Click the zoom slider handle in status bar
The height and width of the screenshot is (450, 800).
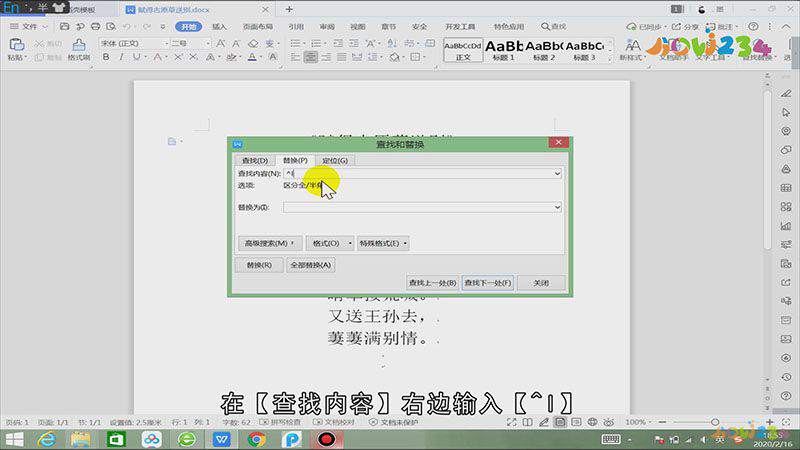(x=715, y=422)
